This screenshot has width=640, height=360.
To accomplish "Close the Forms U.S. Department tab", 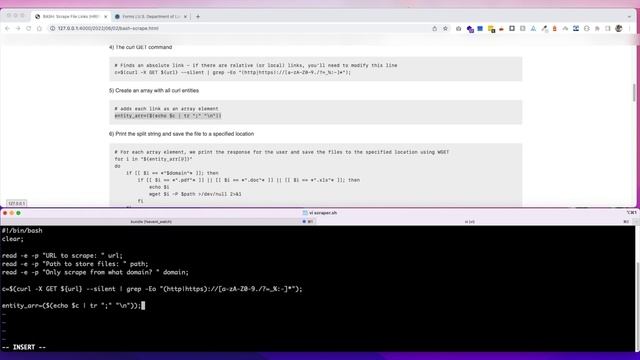I will 185,17.
